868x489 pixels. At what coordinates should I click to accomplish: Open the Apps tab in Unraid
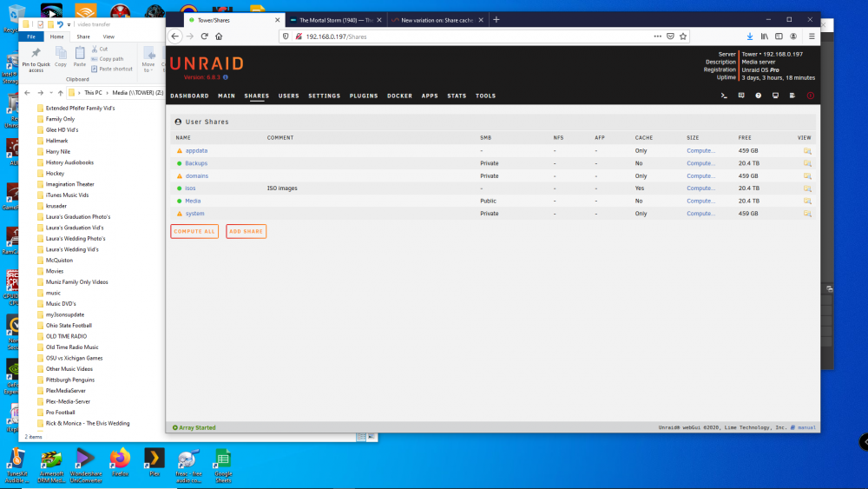(x=430, y=96)
